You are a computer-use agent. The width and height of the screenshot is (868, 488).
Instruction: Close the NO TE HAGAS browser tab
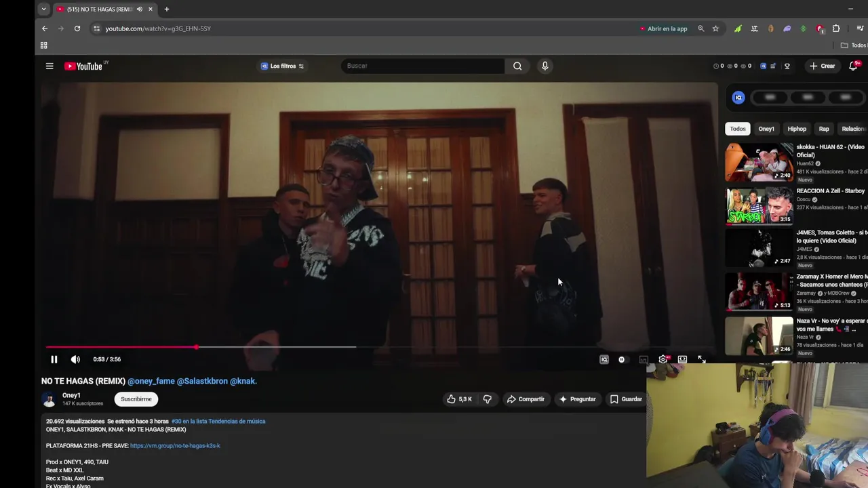pos(151,9)
